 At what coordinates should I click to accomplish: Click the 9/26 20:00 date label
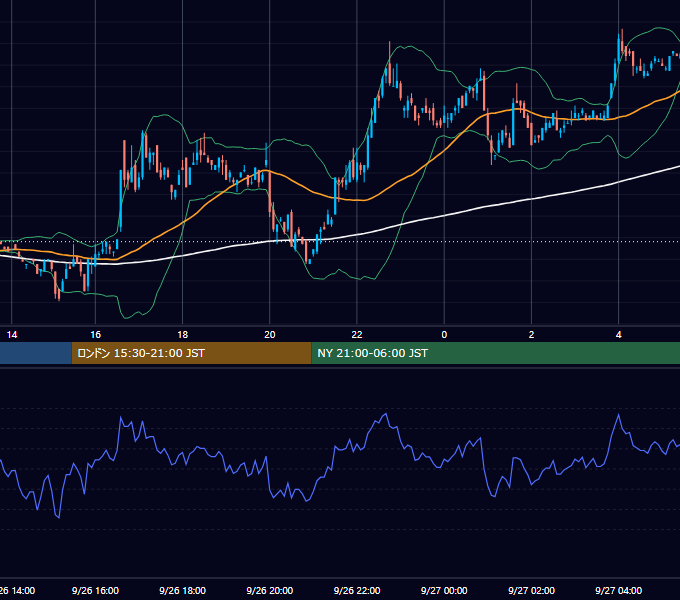pos(270,590)
